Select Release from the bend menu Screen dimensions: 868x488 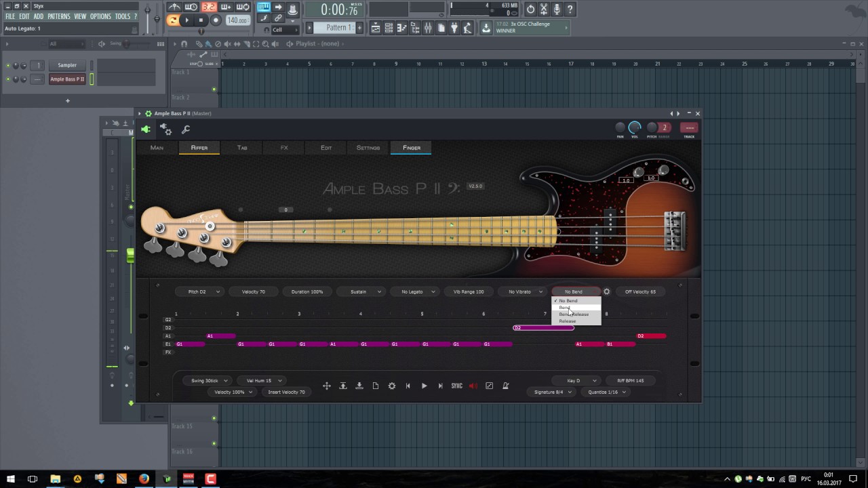pos(576,321)
